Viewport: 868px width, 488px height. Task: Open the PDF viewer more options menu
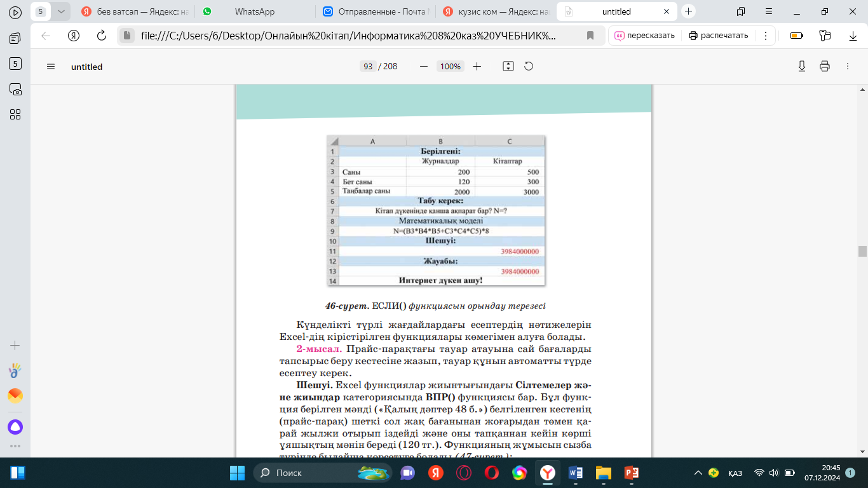coord(848,66)
